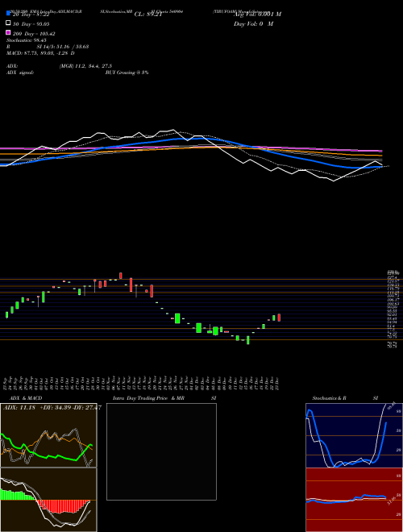Click the 'Avg Vol: 0.001 M' label
The height and width of the screenshot is (532, 403).
pyautogui.click(x=257, y=15)
